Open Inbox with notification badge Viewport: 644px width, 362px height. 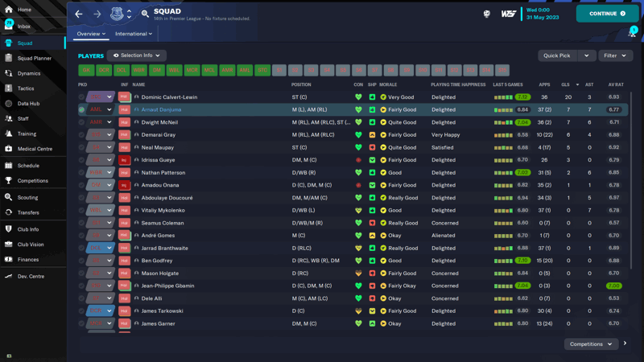9,26
